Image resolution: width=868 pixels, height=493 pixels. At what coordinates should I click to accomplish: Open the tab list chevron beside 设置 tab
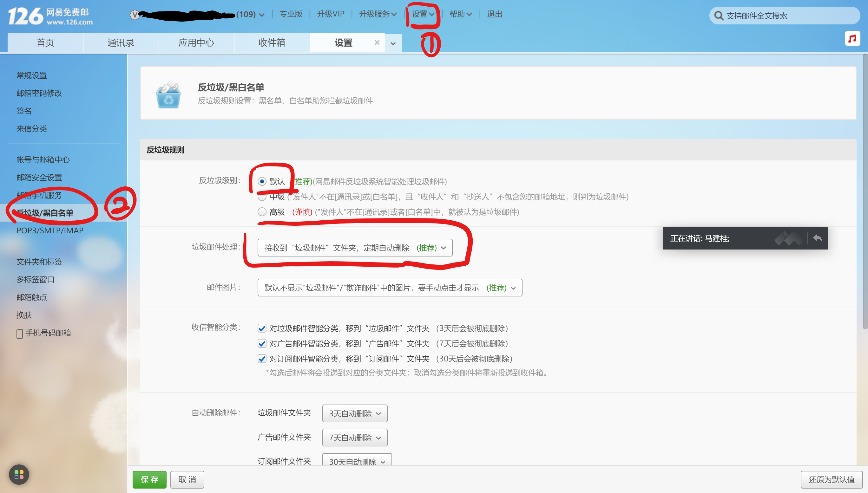(x=393, y=43)
